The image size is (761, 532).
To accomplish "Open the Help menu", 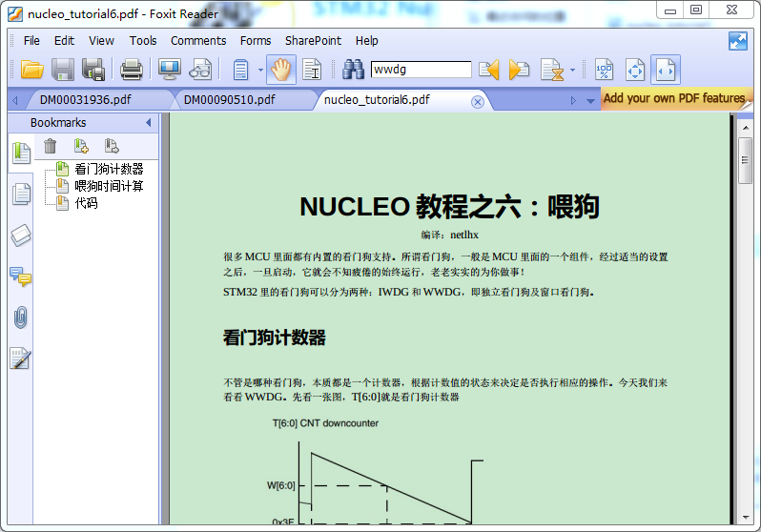I will coord(367,41).
